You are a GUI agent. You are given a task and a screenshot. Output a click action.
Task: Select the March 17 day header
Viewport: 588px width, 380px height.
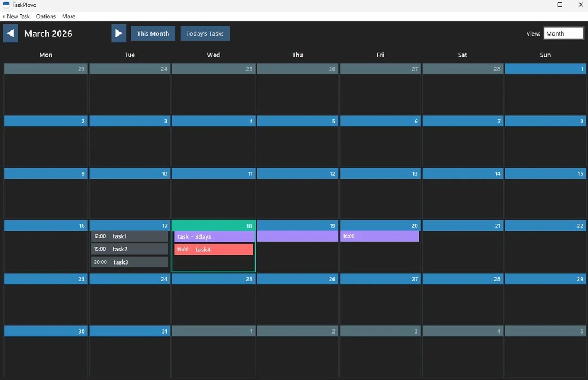(129, 226)
